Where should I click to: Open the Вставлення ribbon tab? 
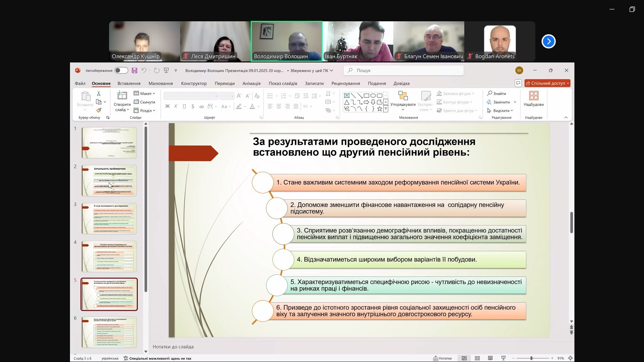129,83
